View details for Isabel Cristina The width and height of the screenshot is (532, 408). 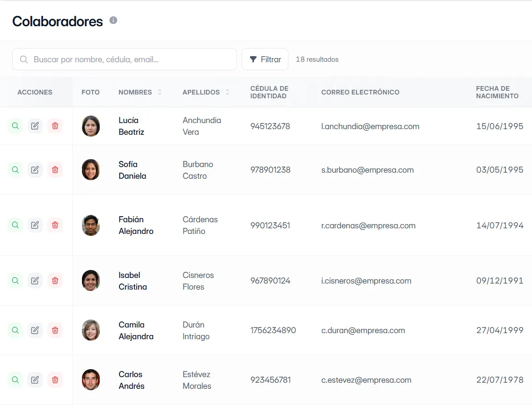[15, 281]
